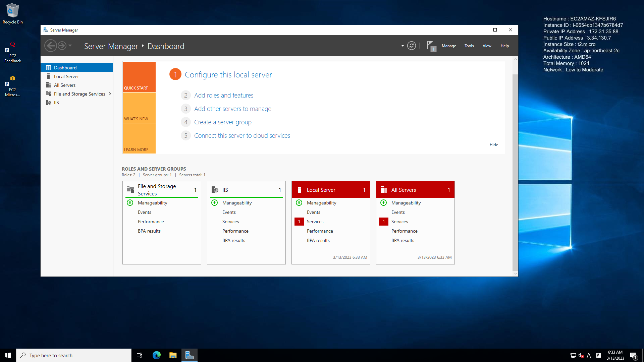This screenshot has width=644, height=362.
Task: Open the WHAT'S NEW tile
Action: point(139,108)
